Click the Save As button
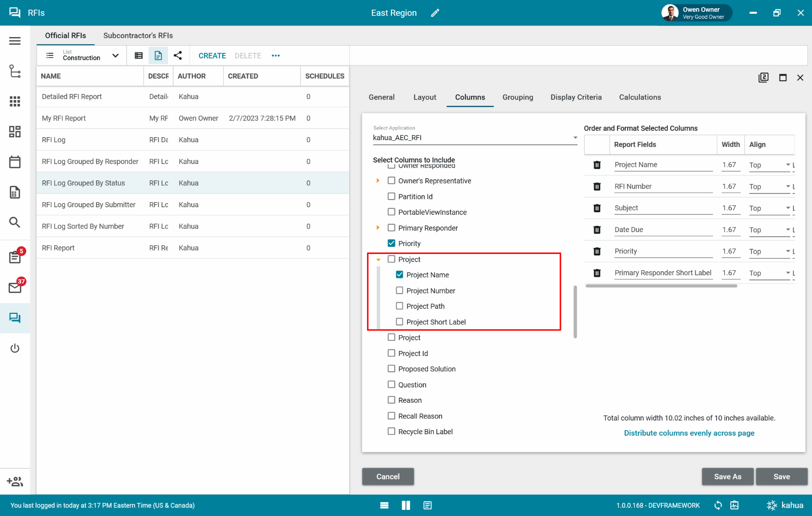This screenshot has height=516, width=812. pos(727,476)
